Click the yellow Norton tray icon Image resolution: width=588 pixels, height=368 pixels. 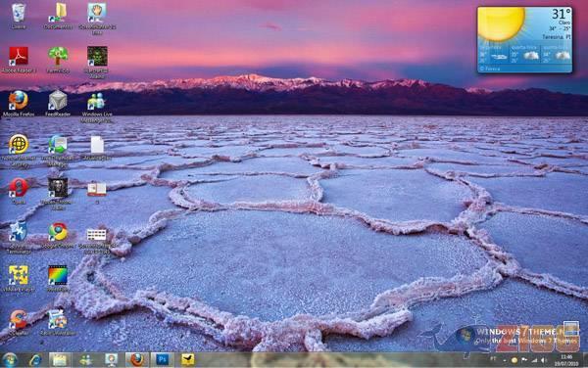click(514, 360)
